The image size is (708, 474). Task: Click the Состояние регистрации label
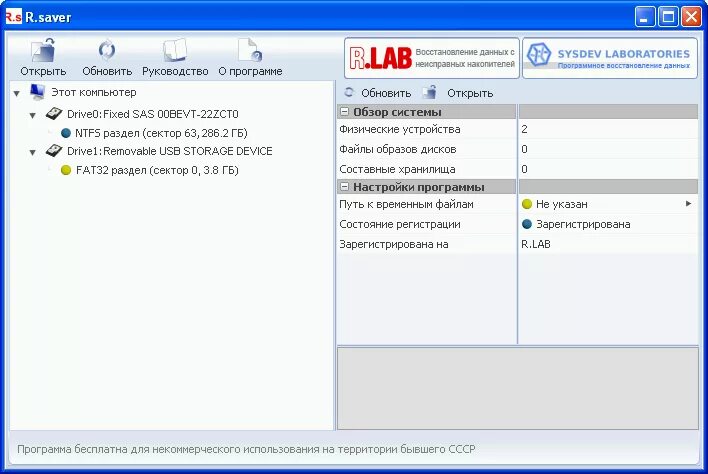coord(400,224)
